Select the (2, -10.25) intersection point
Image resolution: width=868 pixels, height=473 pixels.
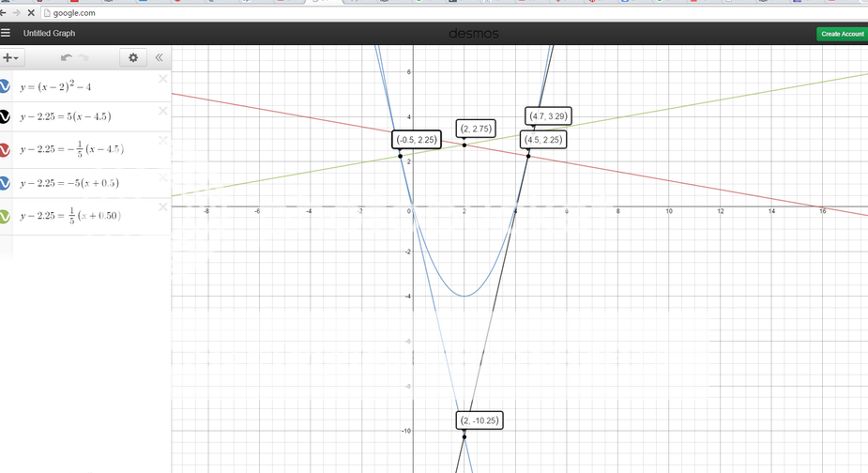464,436
